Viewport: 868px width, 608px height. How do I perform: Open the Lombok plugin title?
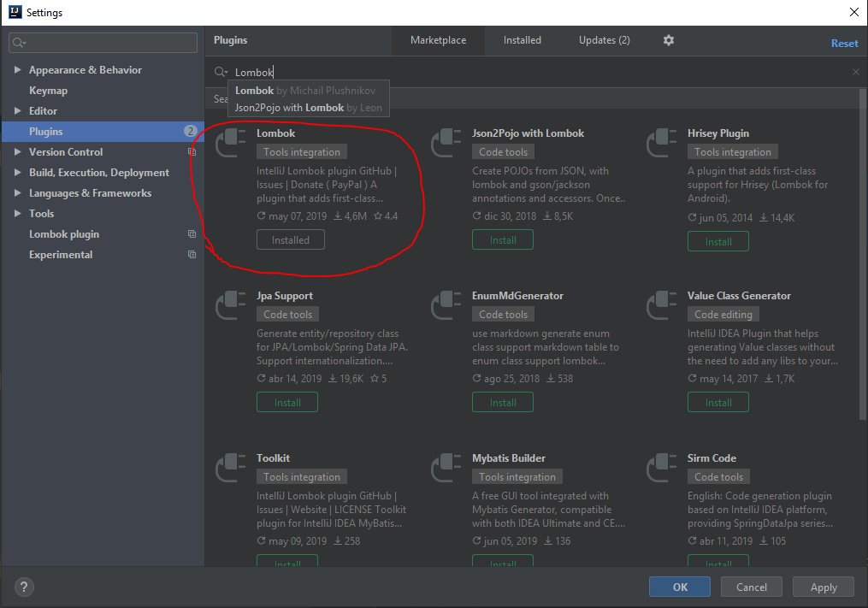[275, 133]
